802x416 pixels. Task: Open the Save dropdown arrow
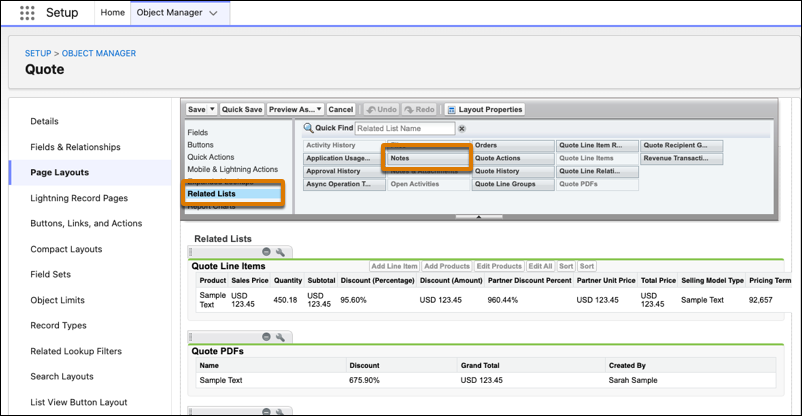click(212, 109)
